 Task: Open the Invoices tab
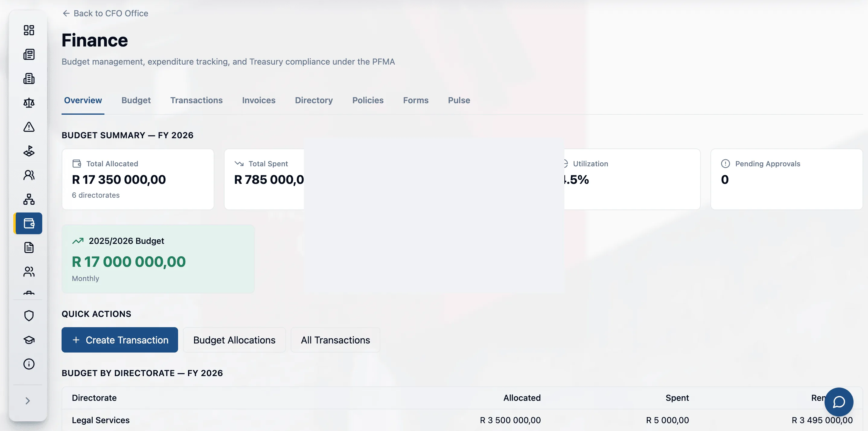tap(259, 101)
